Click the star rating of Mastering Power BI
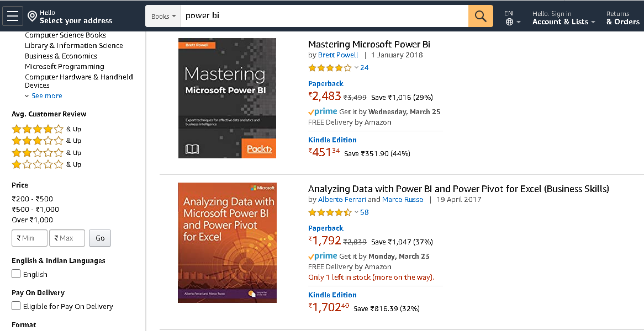644x331 pixels. [x=330, y=68]
